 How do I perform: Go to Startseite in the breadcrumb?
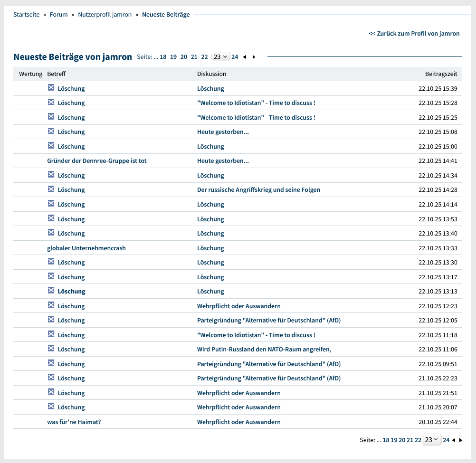(27, 15)
